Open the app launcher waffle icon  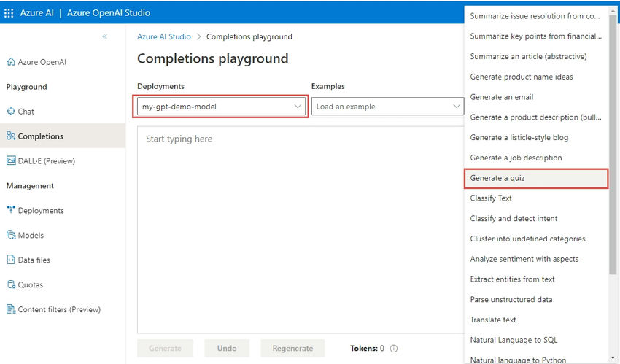click(x=9, y=13)
